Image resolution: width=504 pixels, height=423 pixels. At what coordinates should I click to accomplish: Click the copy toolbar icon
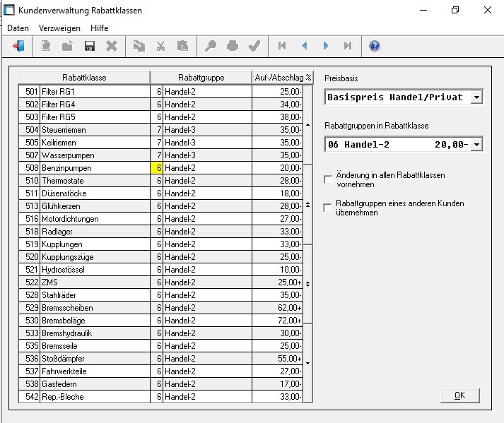[139, 46]
